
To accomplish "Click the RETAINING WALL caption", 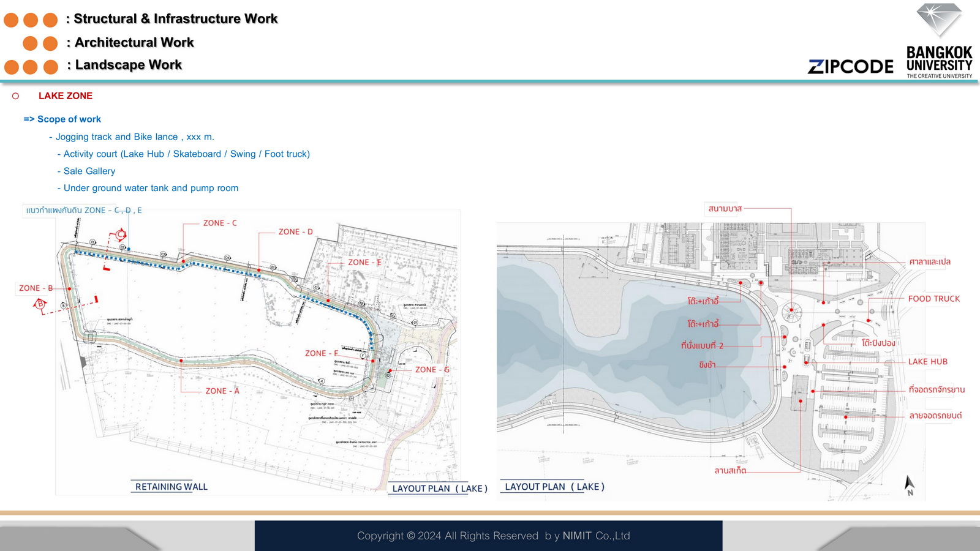I will coord(171,487).
